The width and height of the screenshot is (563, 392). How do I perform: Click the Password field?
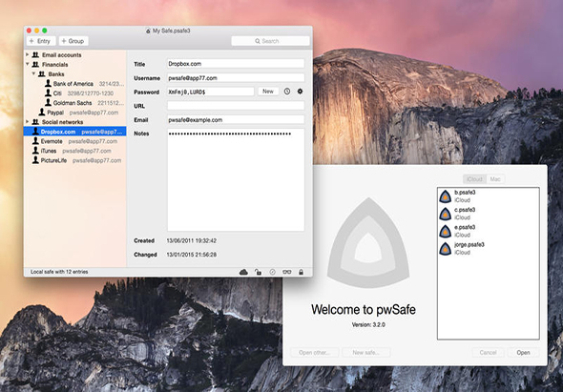[210, 92]
